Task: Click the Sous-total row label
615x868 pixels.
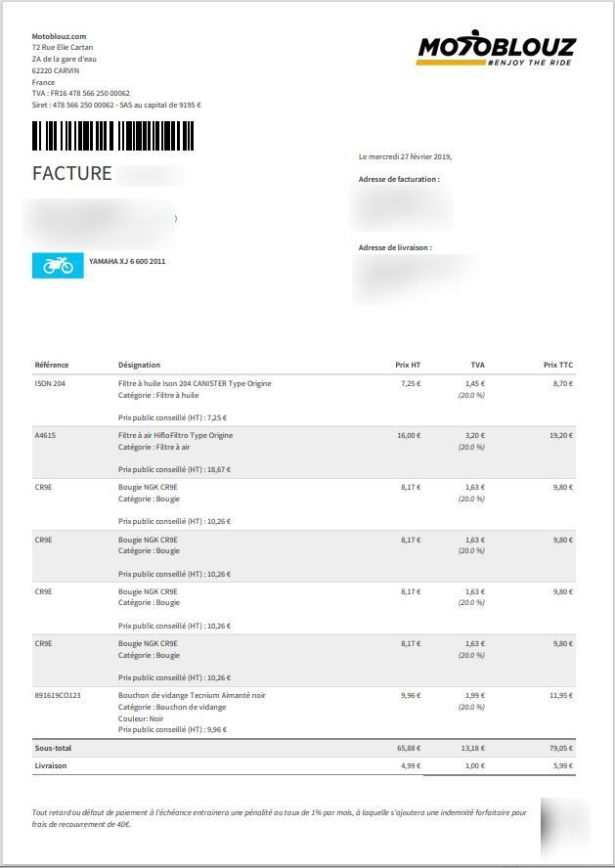Action: pos(53,748)
